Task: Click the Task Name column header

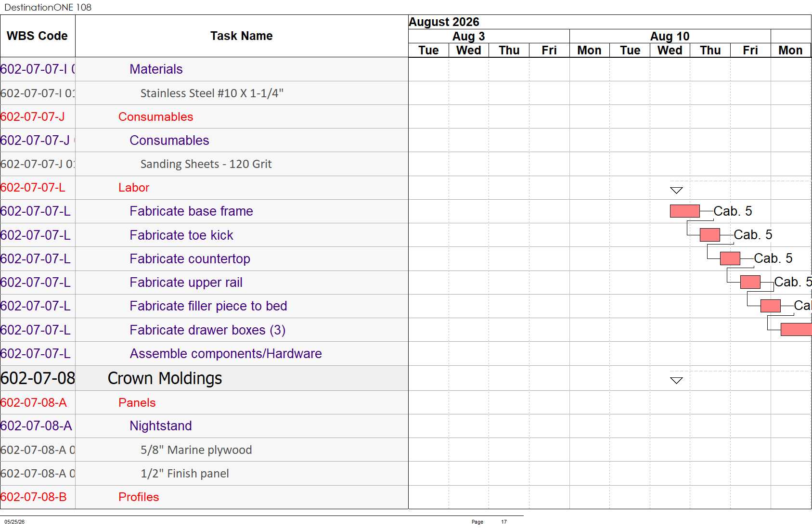Action: click(242, 36)
